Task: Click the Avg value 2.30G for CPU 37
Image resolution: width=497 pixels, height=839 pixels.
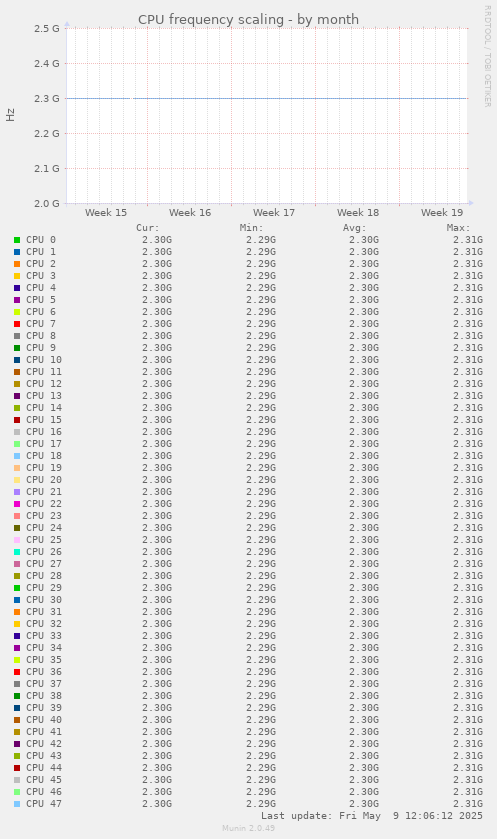Action: pyautogui.click(x=364, y=684)
